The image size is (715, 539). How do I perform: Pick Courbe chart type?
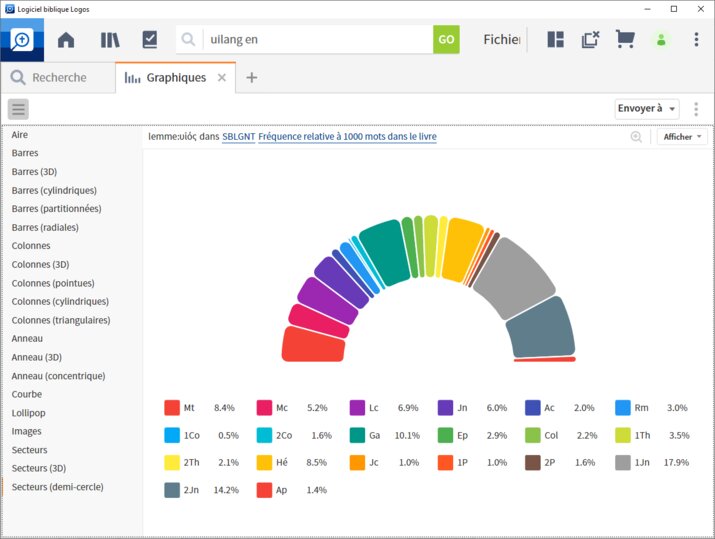(x=27, y=394)
